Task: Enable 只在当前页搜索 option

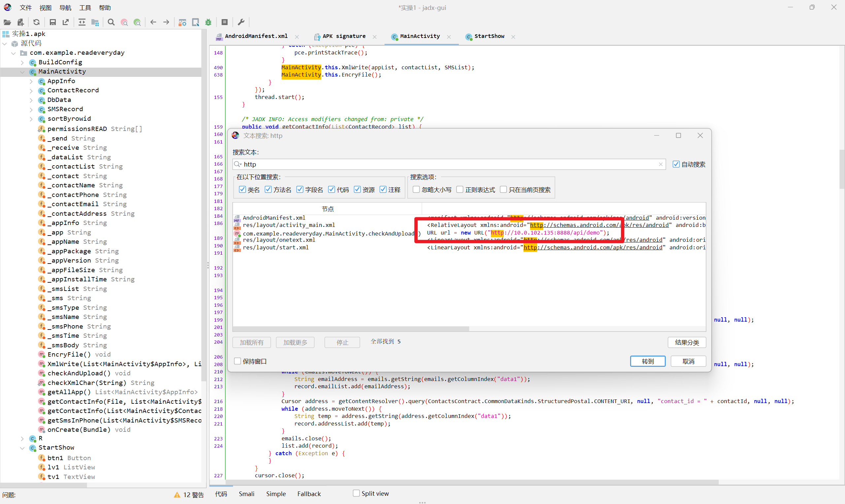Action: point(503,190)
